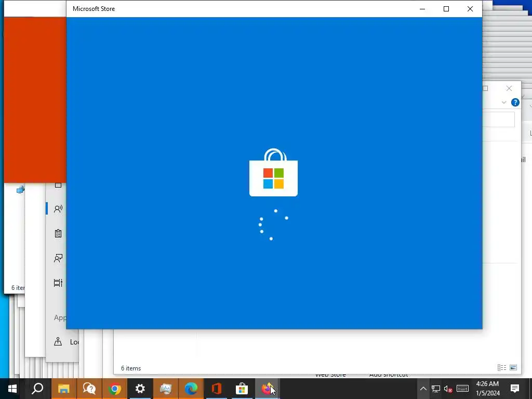The height and width of the screenshot is (399, 532).
Task: Open Get Help app on taskbar
Action: tap(89, 389)
